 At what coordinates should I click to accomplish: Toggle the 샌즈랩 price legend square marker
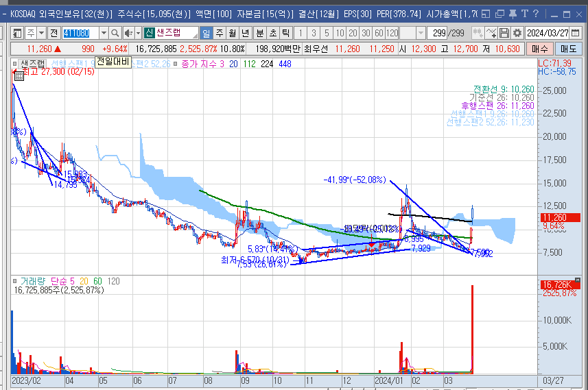[x=14, y=64]
